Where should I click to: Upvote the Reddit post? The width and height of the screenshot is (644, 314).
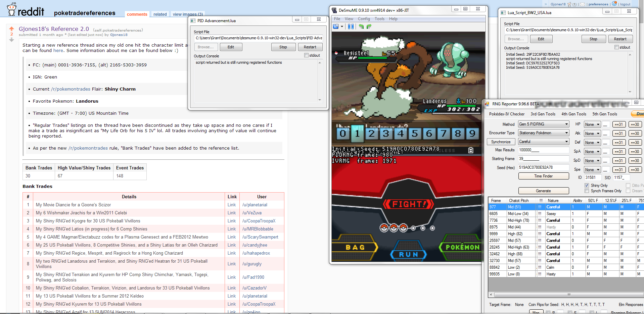coord(11,29)
